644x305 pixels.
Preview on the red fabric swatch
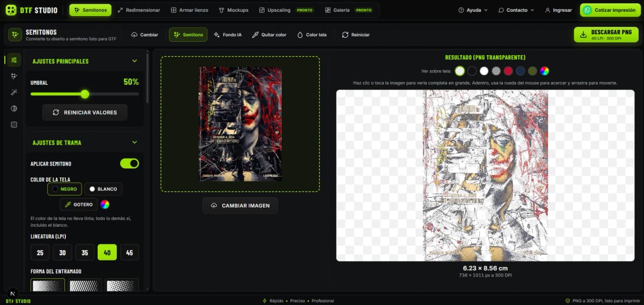[508, 71]
